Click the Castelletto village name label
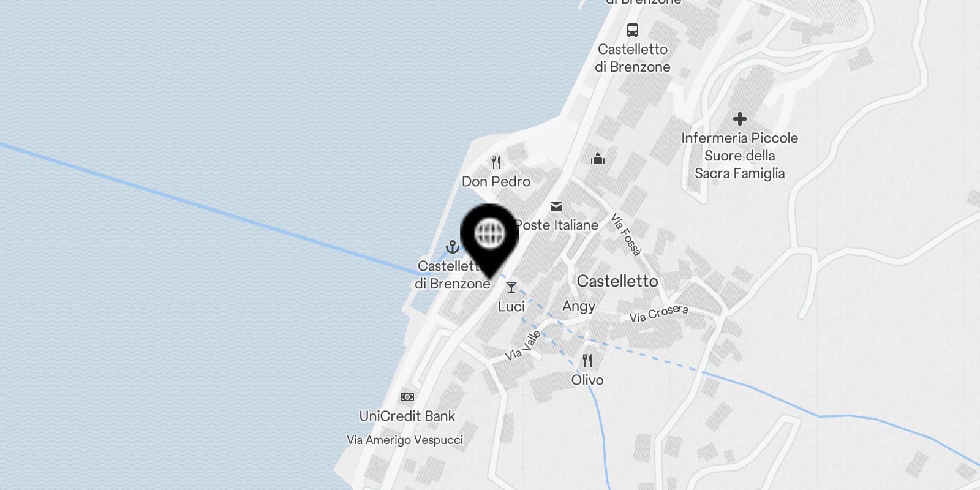Image resolution: width=980 pixels, height=490 pixels. 617,281
